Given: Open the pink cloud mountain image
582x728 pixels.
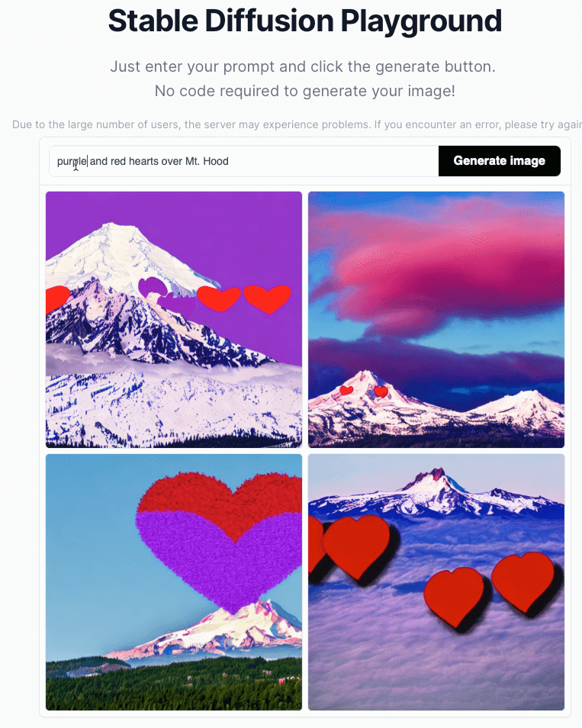Looking at the screenshot, I should [436, 320].
